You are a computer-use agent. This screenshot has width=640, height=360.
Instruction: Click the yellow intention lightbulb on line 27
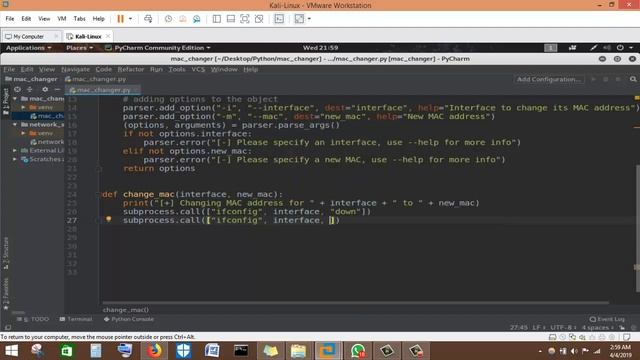pos(109,219)
